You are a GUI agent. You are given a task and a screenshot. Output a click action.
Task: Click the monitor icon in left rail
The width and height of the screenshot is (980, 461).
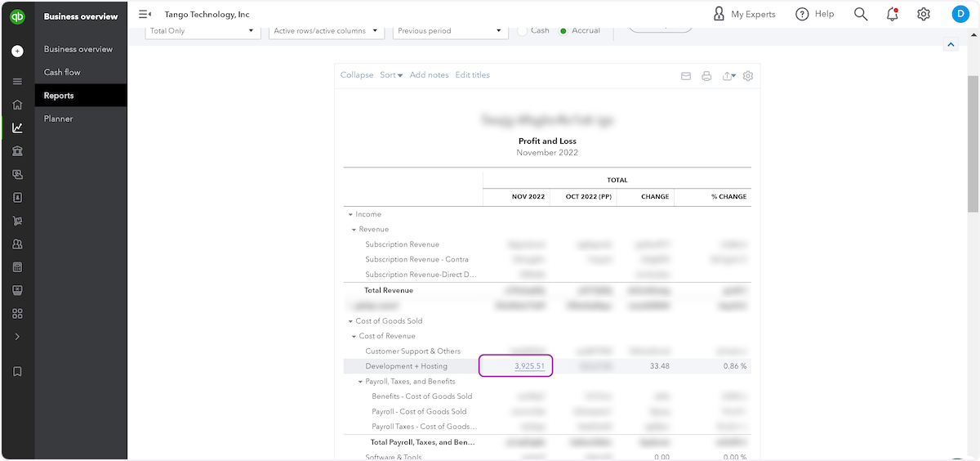point(17,290)
